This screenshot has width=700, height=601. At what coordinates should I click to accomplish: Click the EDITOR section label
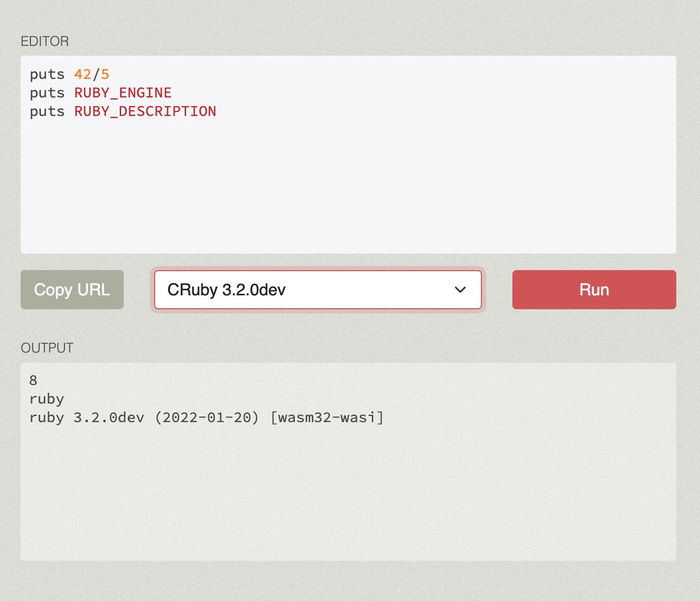(45, 41)
